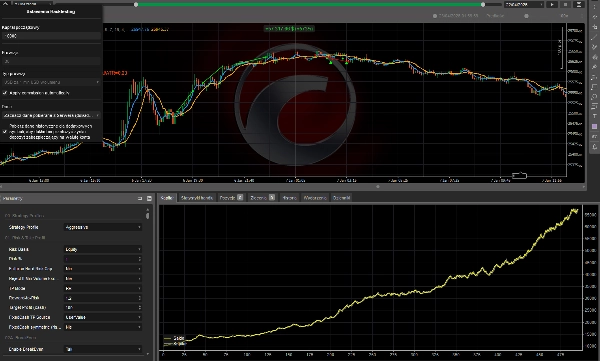
Task: Click the Target Profit (daily) stepper arrows
Action: 139,307
